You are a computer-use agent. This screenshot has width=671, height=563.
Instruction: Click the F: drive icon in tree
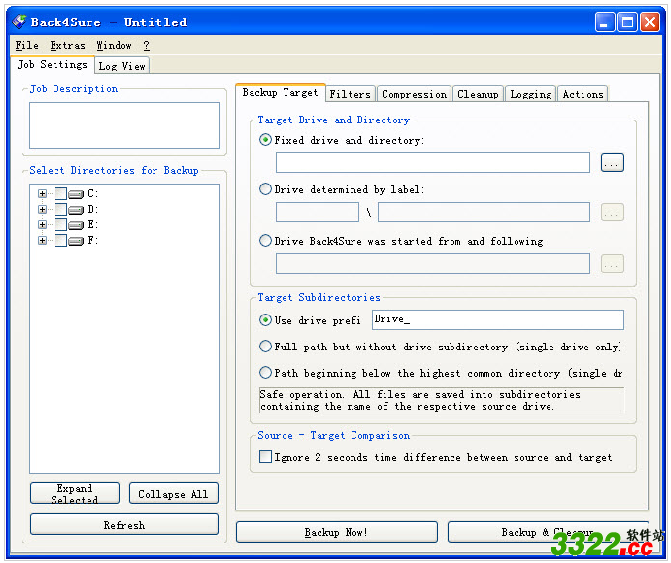point(76,241)
